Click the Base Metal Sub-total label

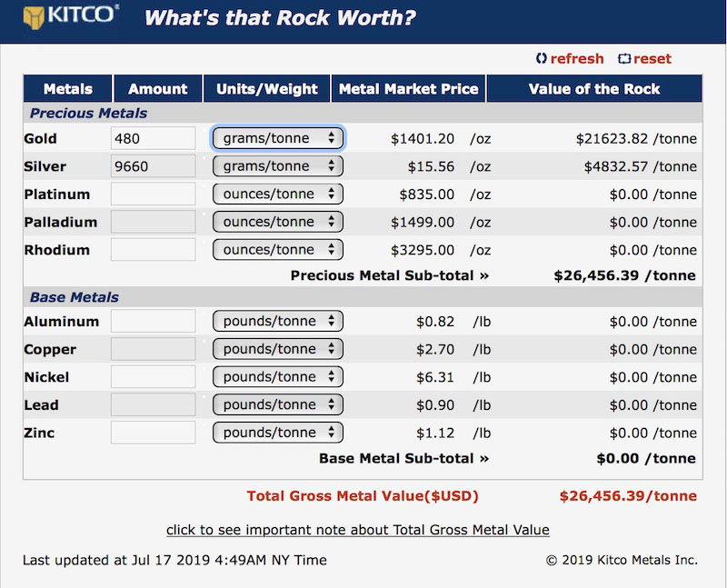click(403, 458)
